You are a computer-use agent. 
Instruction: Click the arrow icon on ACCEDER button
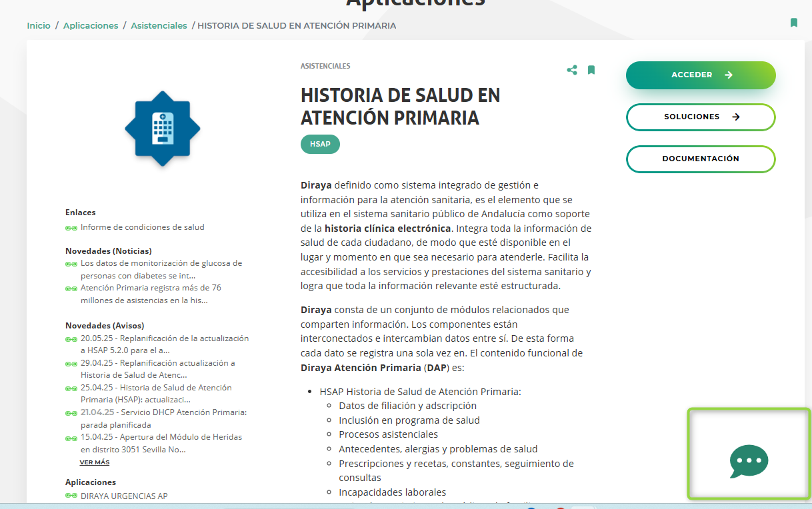[729, 75]
